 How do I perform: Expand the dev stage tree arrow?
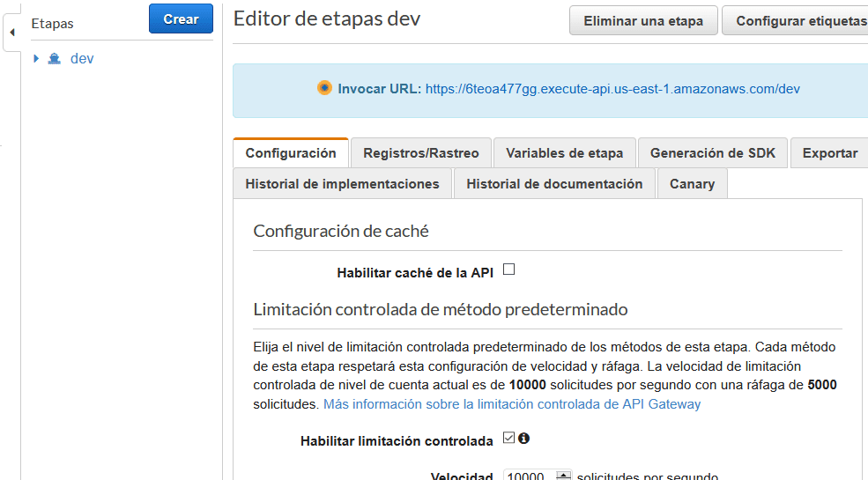tap(36, 59)
